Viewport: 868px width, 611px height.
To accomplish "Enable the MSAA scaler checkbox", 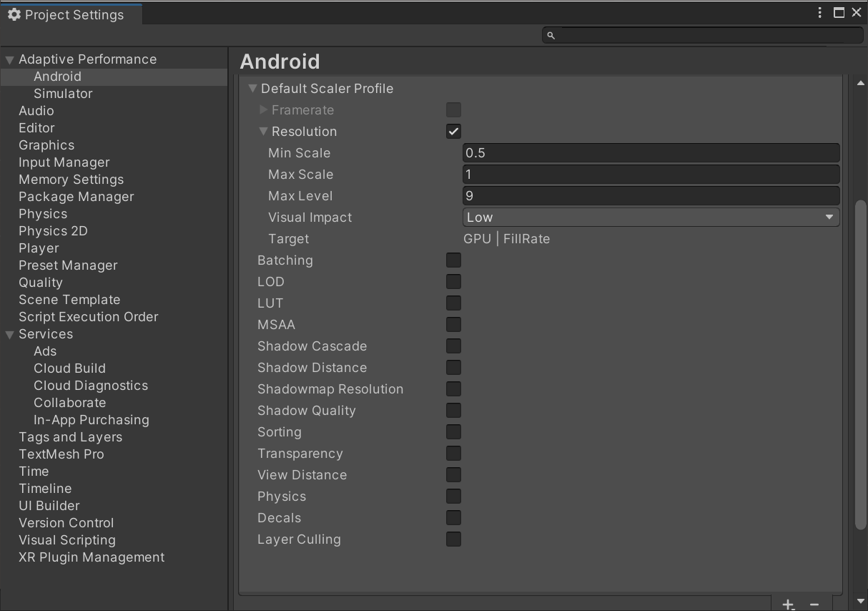I will click(453, 325).
